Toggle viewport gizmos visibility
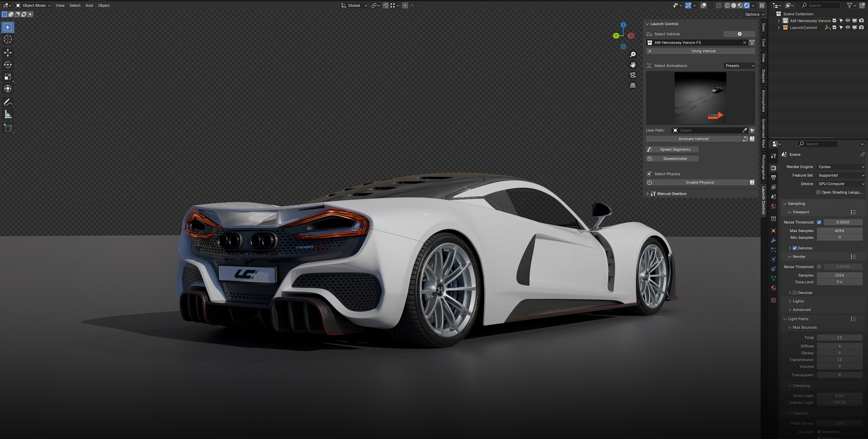The width and height of the screenshot is (868, 439). coord(688,5)
